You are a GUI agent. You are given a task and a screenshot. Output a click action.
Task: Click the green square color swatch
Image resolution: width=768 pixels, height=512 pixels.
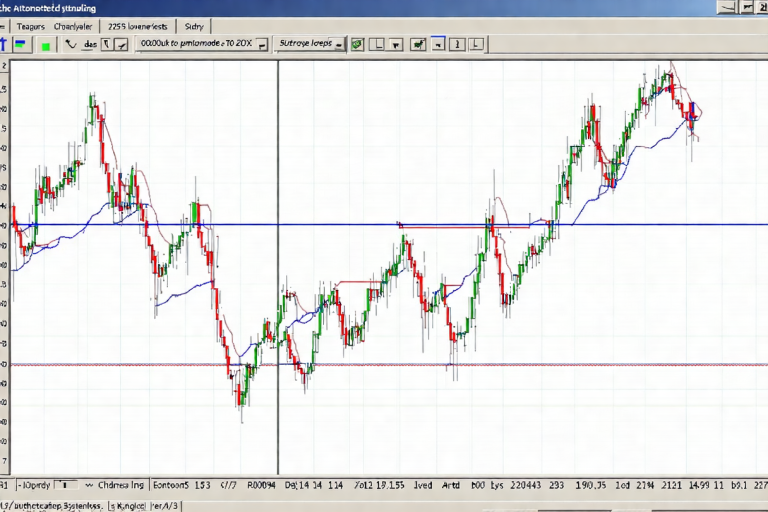46,44
